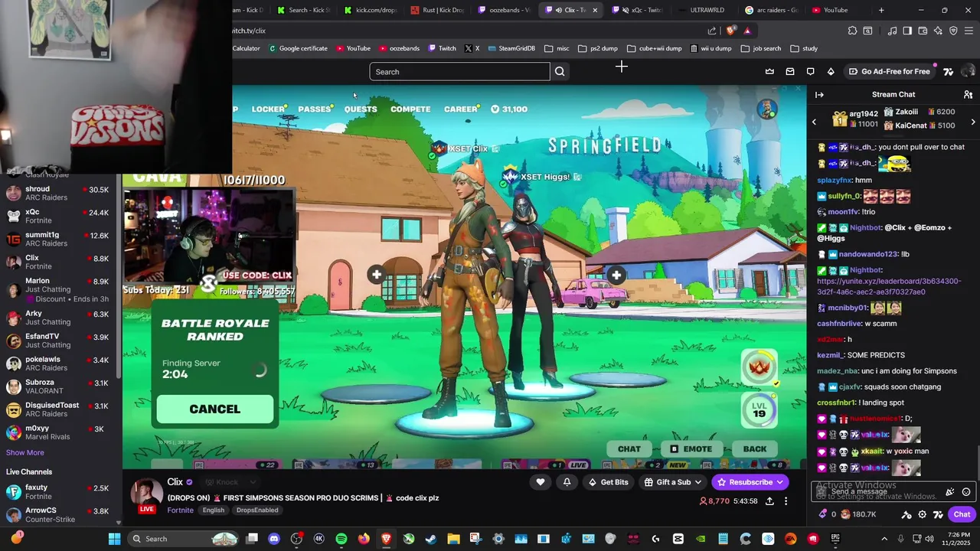This screenshot has height=551, width=980.
Task: Click the Get Bits button under stream
Action: tap(609, 482)
